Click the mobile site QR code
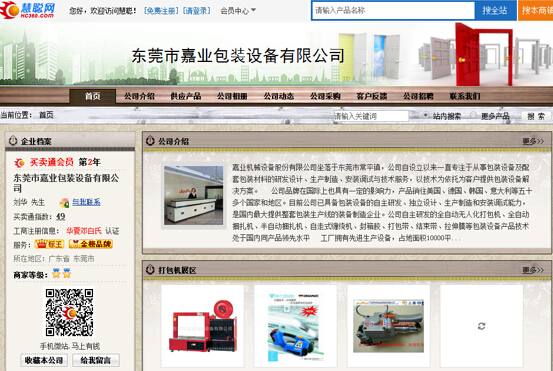 pyautogui.click(x=69, y=312)
